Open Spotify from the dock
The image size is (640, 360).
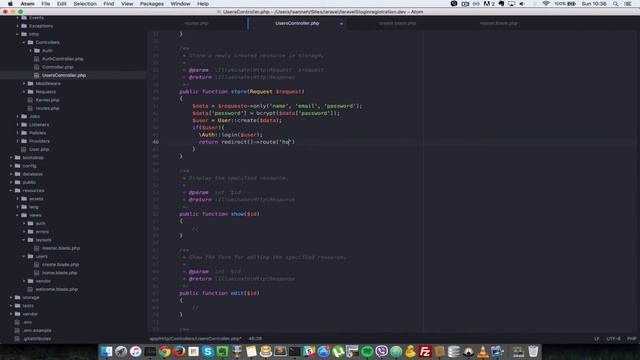coord(367,351)
